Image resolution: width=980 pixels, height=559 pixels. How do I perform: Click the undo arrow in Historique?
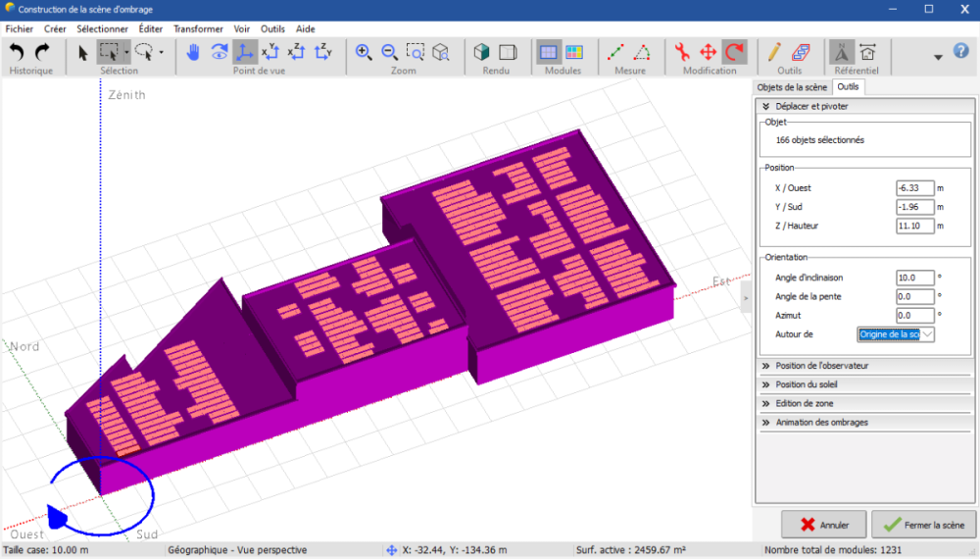pos(17,52)
